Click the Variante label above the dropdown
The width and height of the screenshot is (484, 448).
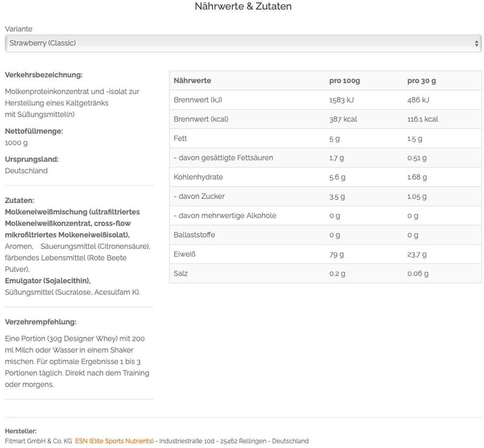click(x=19, y=29)
